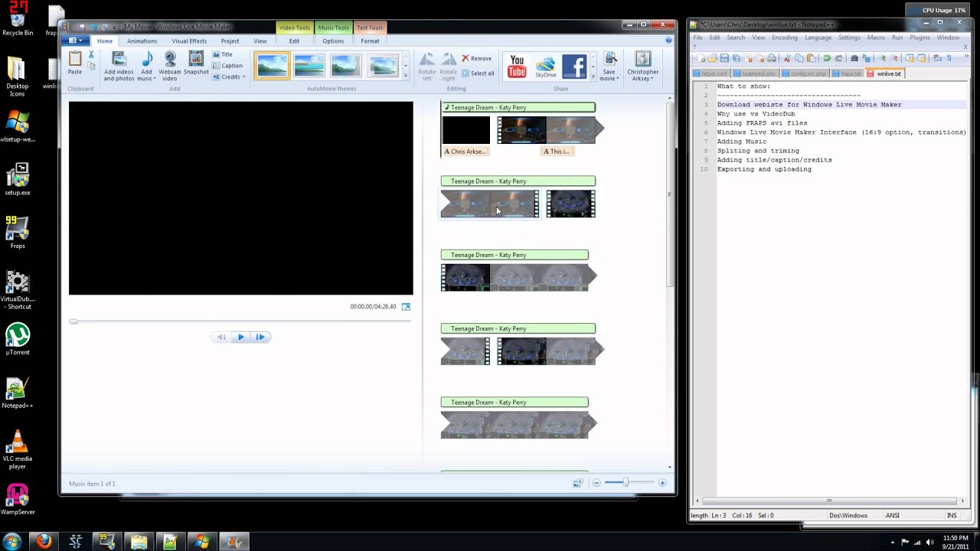This screenshot has height=551, width=980.
Task: Take a Snapshot of the preview
Action: click(196, 64)
